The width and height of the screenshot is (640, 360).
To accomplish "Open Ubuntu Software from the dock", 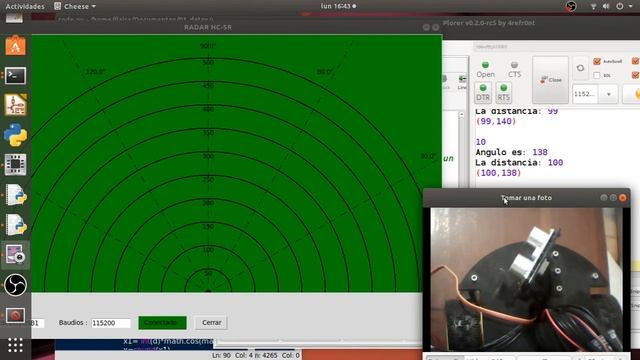I will click(x=16, y=45).
